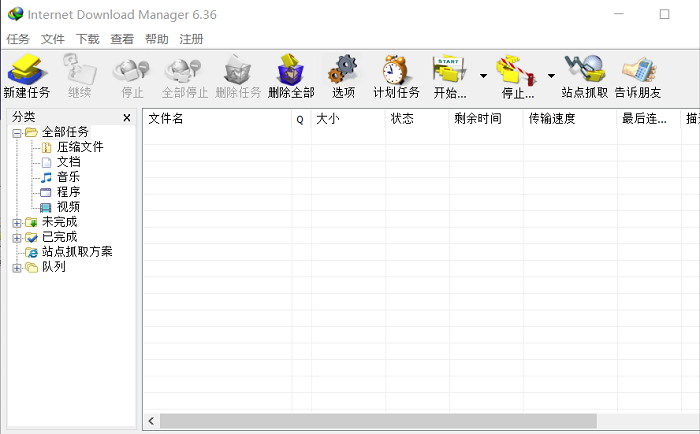Expand the 已完成 tree node

pos(17,238)
